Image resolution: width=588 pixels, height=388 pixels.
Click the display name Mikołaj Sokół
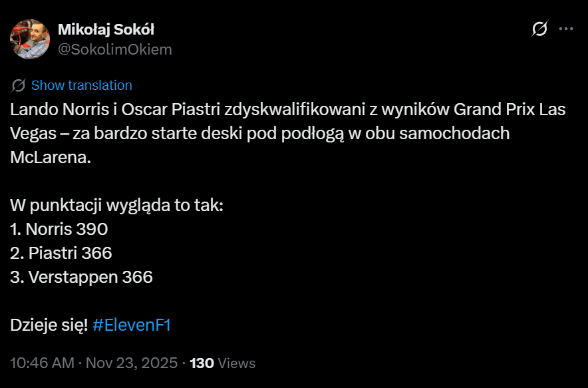click(x=106, y=29)
